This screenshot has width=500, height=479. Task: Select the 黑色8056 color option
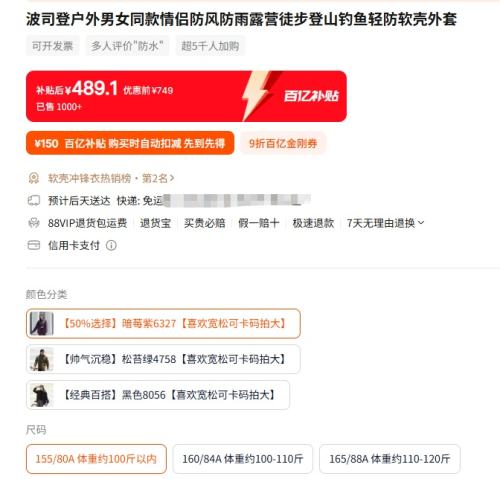click(158, 395)
